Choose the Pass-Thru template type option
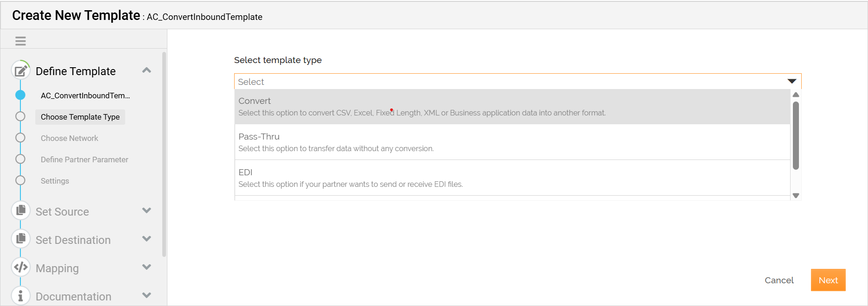868x306 pixels. click(512, 142)
